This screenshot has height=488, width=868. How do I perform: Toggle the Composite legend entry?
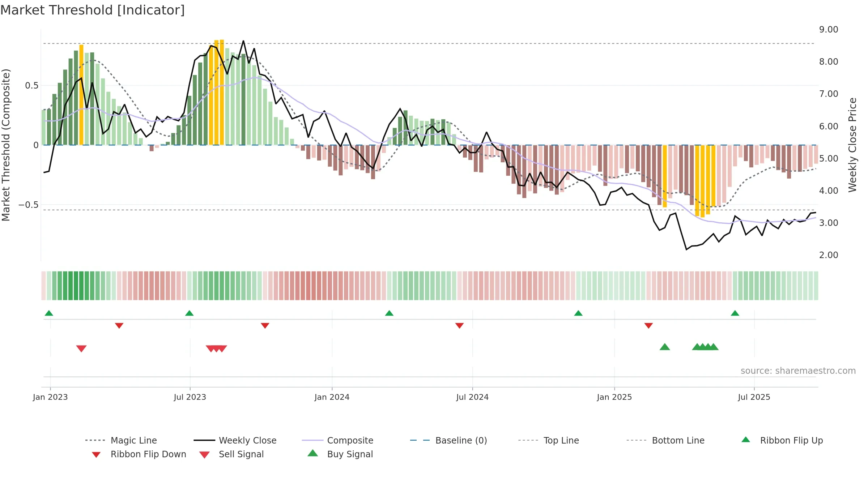coord(337,440)
